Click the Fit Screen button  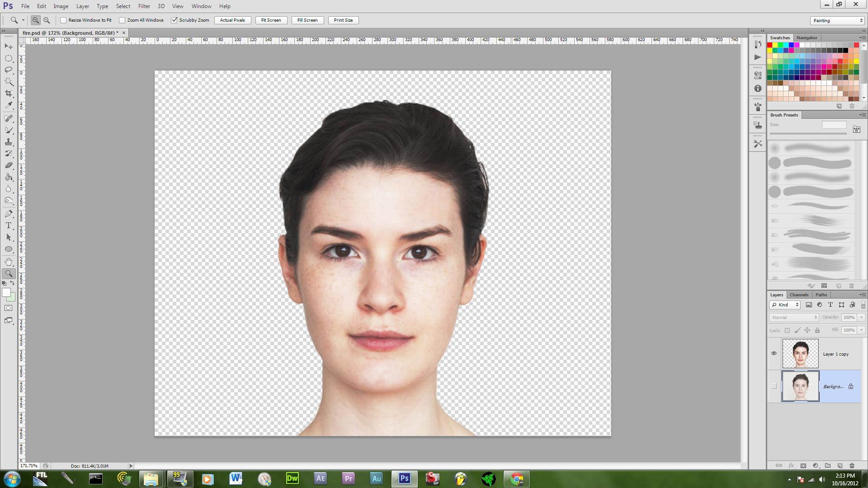[271, 20]
